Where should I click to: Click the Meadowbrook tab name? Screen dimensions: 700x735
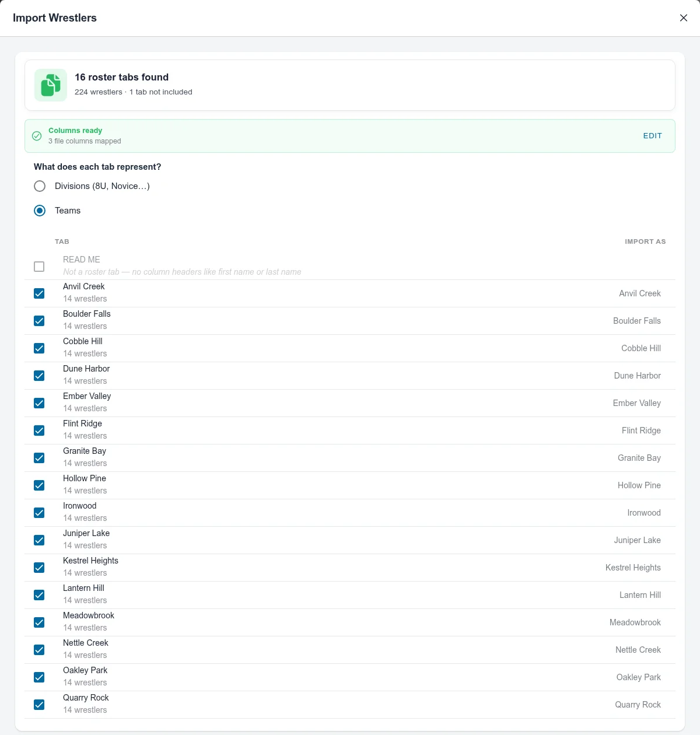[89, 615]
